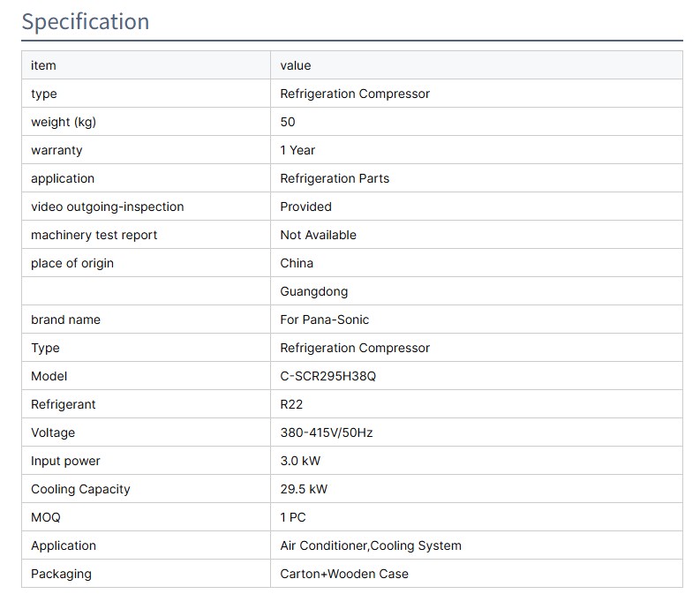
Task: Click the machinery test report label
Action: pyautogui.click(x=94, y=235)
